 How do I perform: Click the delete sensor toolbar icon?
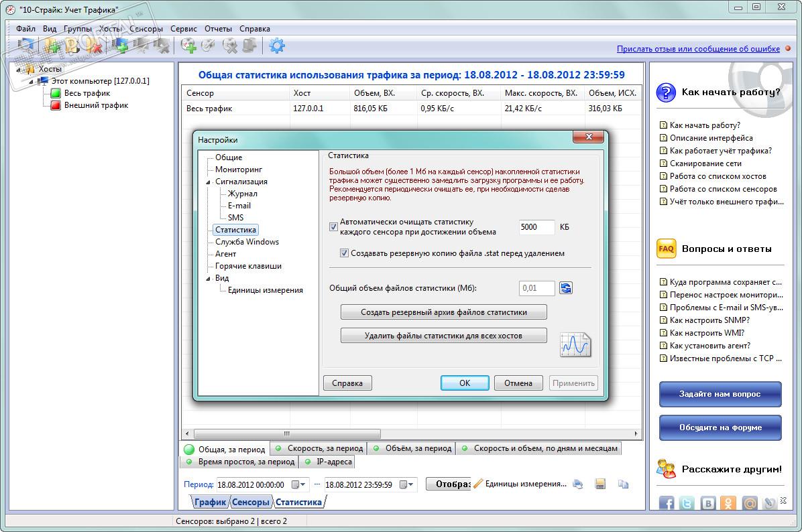(x=229, y=46)
